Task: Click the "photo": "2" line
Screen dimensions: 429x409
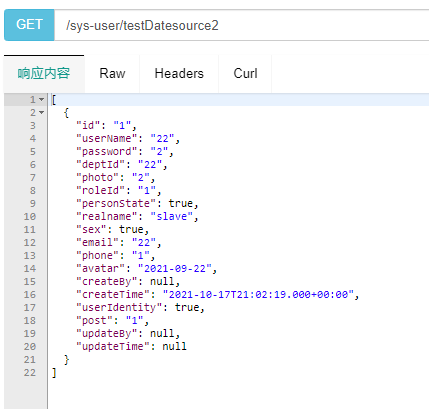Action: pyautogui.click(x=116, y=177)
